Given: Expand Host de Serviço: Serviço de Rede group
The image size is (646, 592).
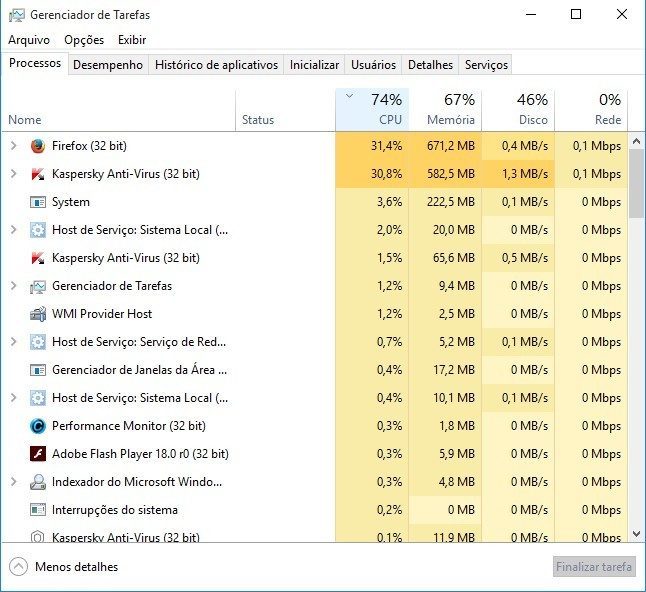Looking at the screenshot, I should (14, 342).
